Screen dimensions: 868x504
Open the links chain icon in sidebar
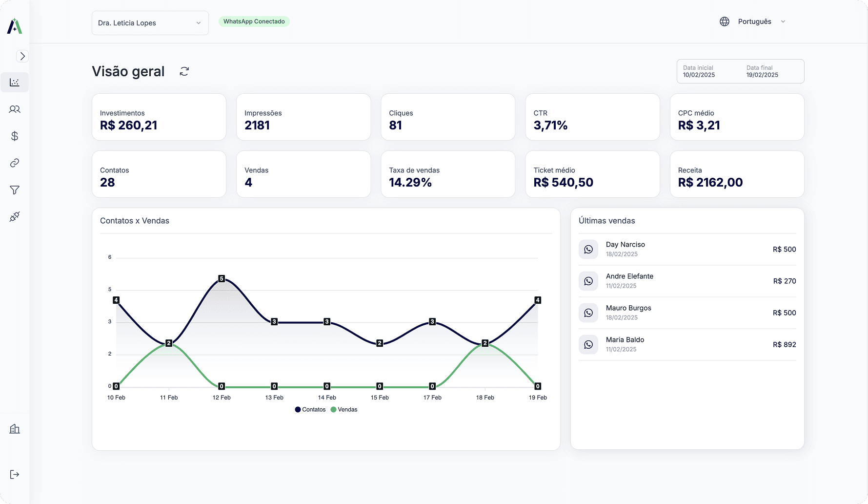15,163
